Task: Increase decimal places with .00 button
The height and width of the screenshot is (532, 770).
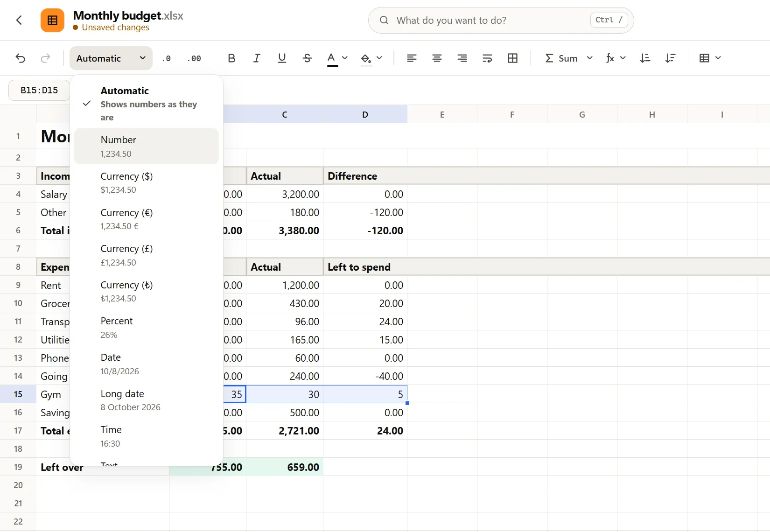Action: (194, 58)
